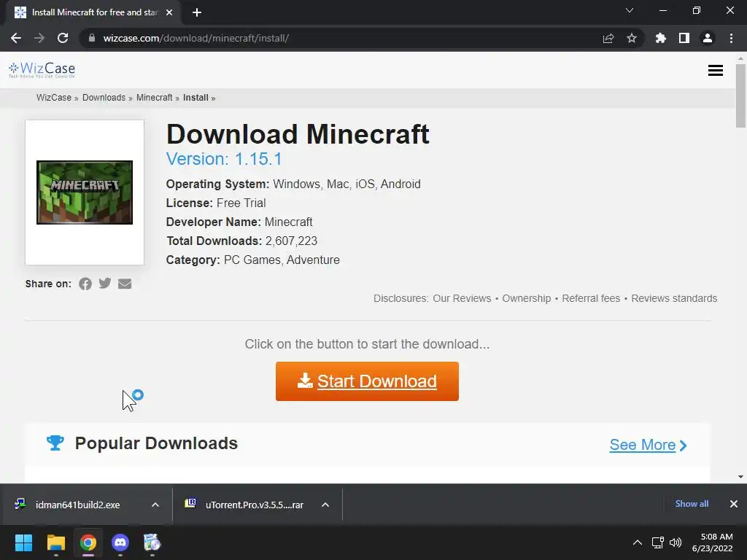This screenshot has height=560, width=747.
Task: Click the scrollbar down arrow
Action: pos(740,477)
